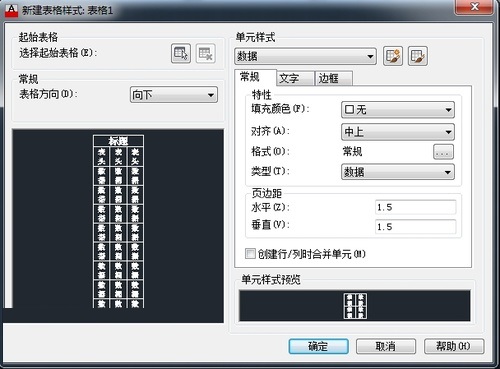Click the remove starting table icon
This screenshot has height=369, width=500.
205,53
